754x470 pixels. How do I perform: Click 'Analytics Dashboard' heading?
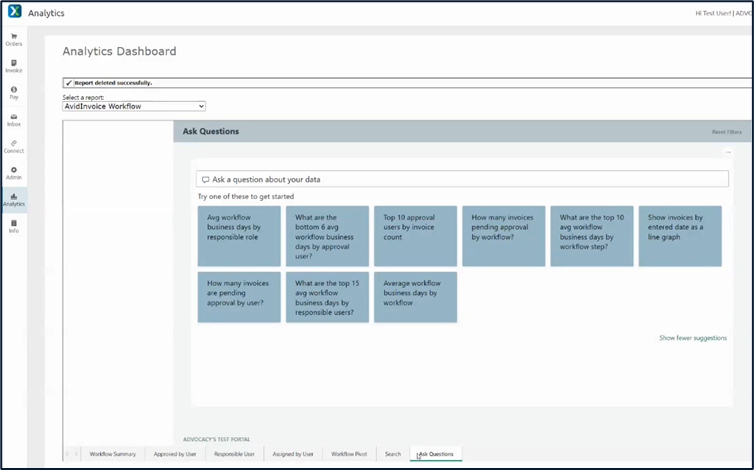[x=119, y=51]
